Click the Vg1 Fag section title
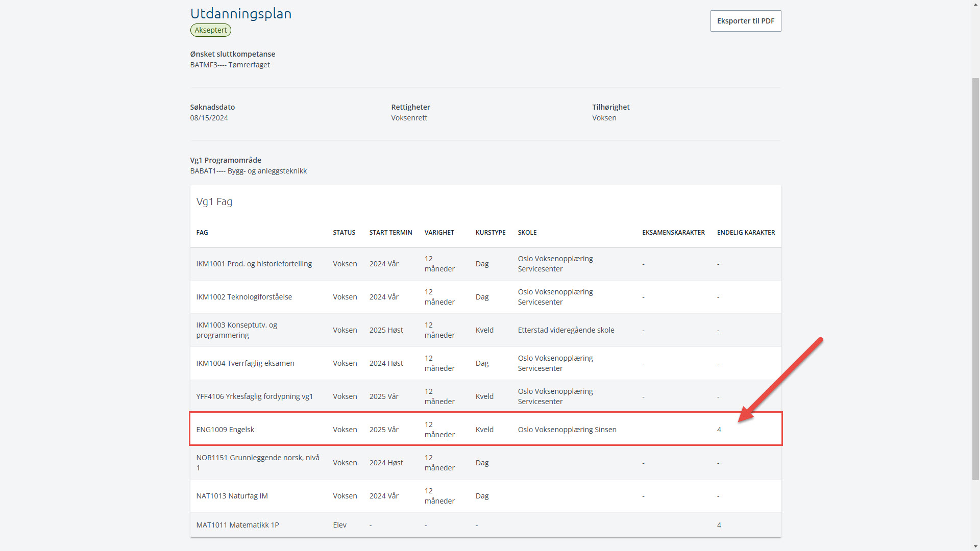The height and width of the screenshot is (551, 980). click(214, 202)
